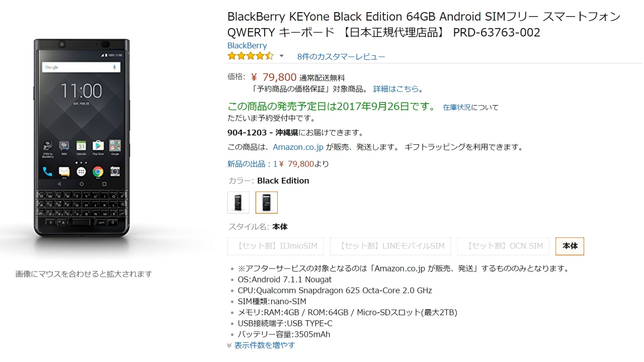This screenshot has height=362, width=644.
Task: Click the 詳細はこちら link
Action: [x=396, y=89]
